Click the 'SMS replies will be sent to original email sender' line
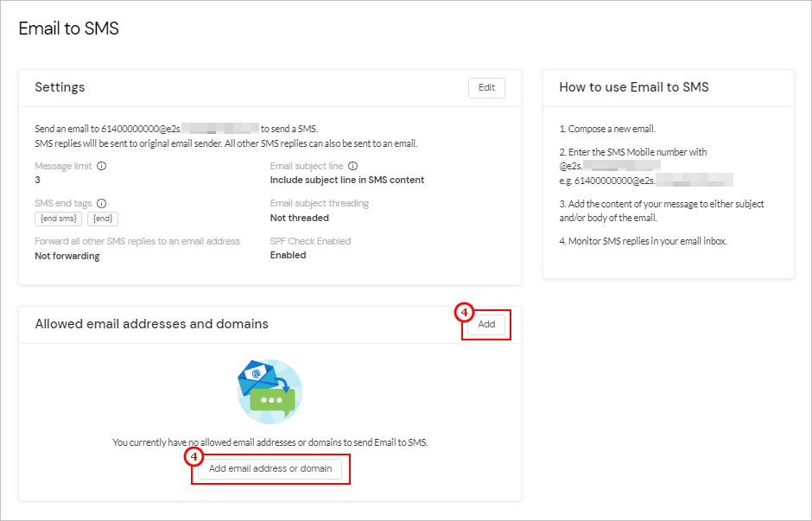Image resolution: width=812 pixels, height=521 pixels. coord(226,143)
